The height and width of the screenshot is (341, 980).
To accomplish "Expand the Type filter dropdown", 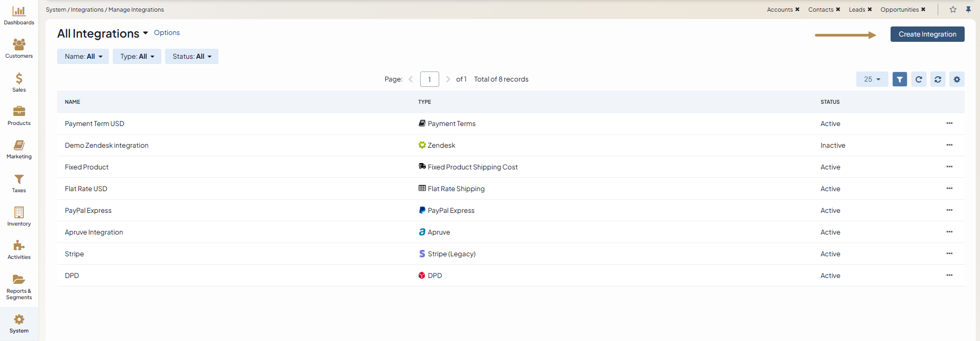I will click(137, 57).
